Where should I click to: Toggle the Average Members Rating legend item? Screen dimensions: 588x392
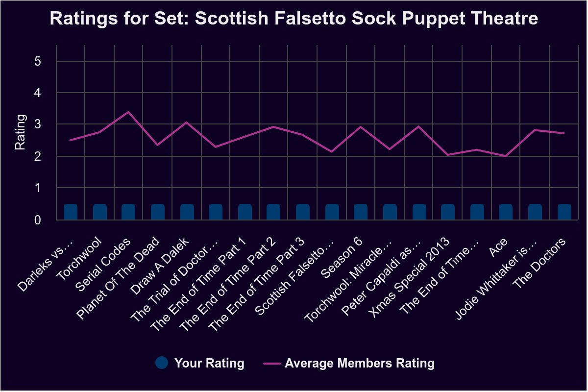click(349, 363)
